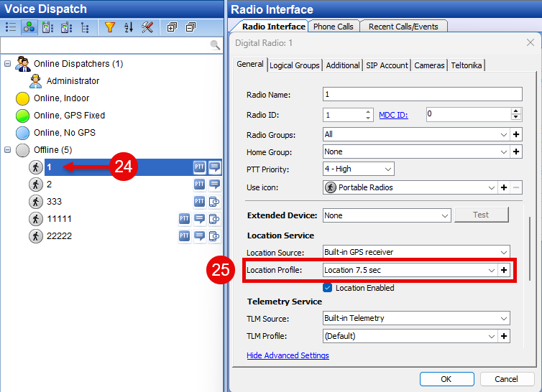
Task: Open the Location Profile dropdown
Action: (492, 270)
